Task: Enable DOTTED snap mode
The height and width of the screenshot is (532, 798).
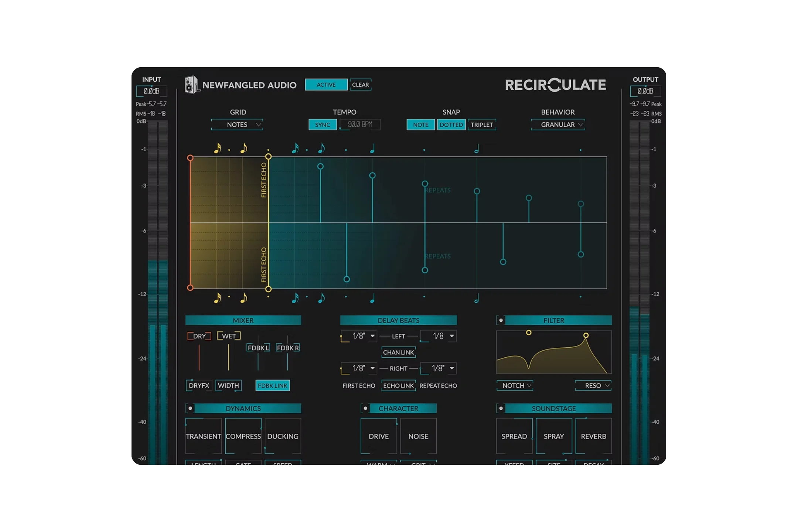Action: [x=451, y=125]
